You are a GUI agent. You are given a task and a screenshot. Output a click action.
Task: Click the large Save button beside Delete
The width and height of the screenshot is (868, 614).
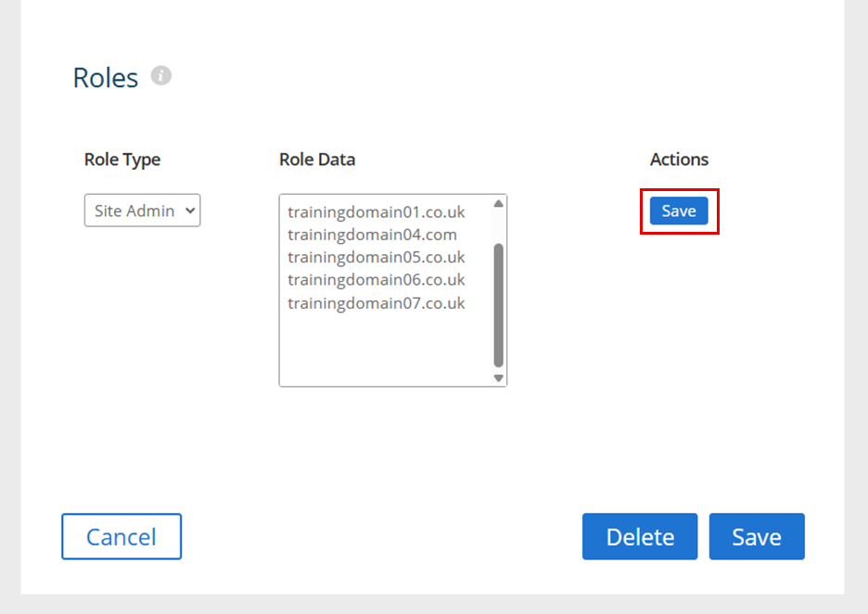click(757, 537)
